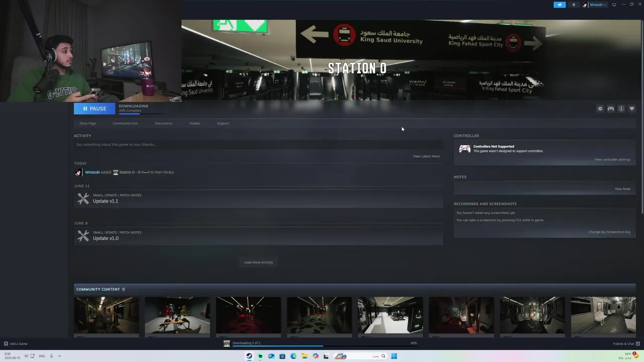
Task: Click Change My Screenshot Key
Action: pos(609,232)
